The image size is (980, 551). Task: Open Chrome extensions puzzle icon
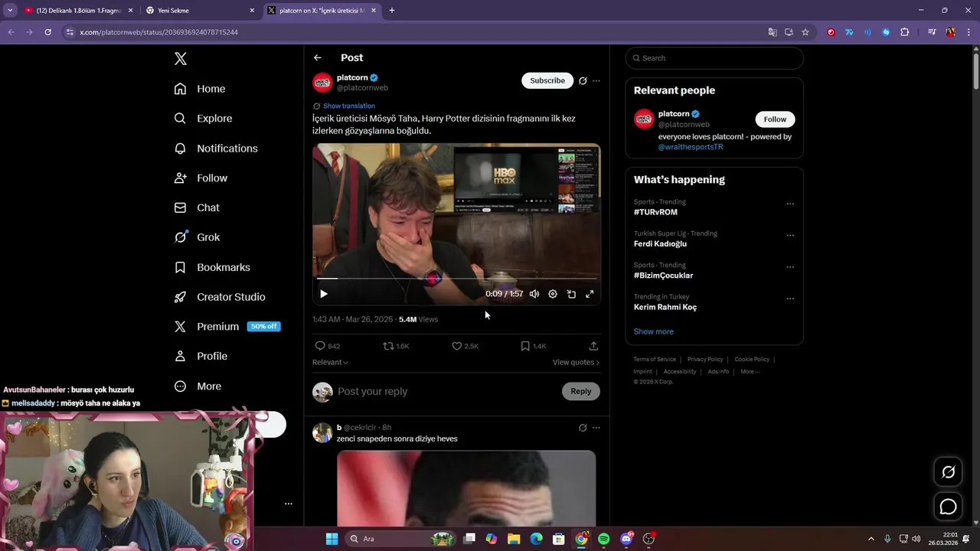(x=905, y=32)
